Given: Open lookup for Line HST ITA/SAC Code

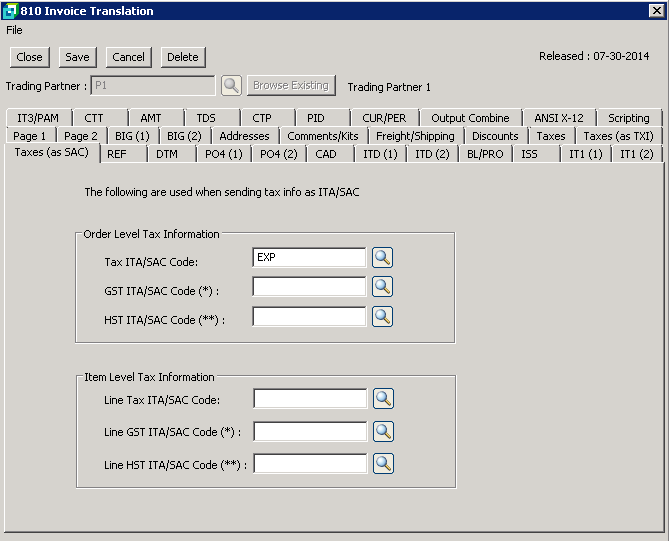Looking at the screenshot, I should pyautogui.click(x=383, y=464).
